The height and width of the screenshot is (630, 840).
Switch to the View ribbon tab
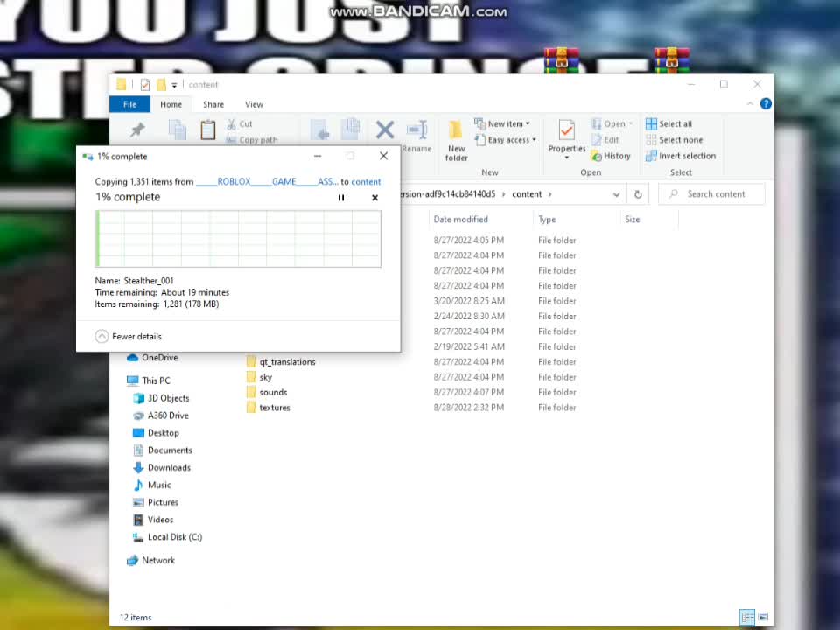tap(254, 104)
